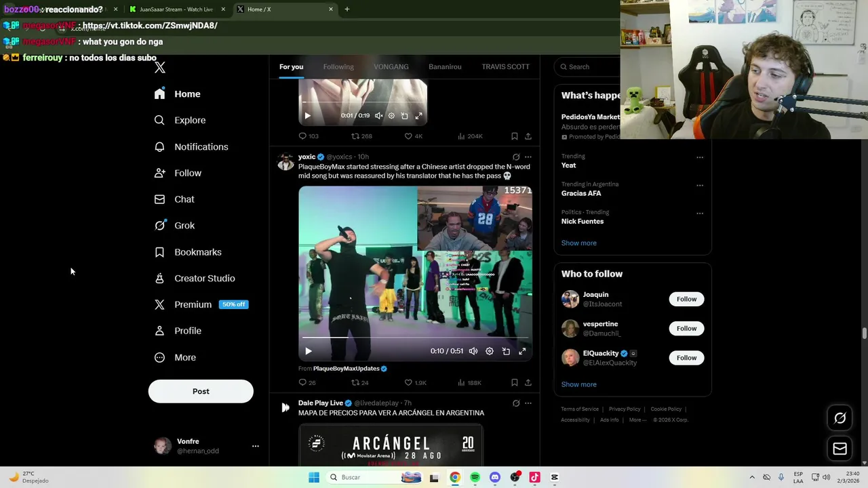Open Grok actions icon on Dale Play Live post

point(516,403)
